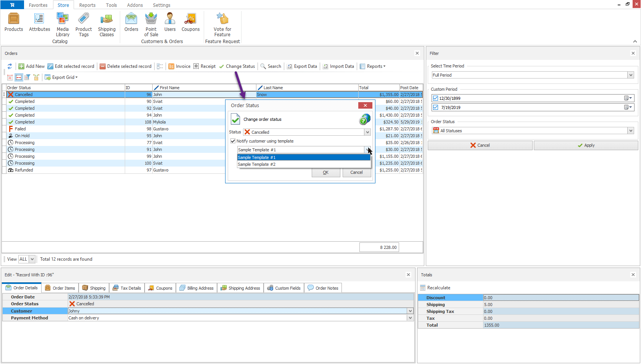Click Apply in Filter panel
The image size is (641, 364).
pos(586,145)
